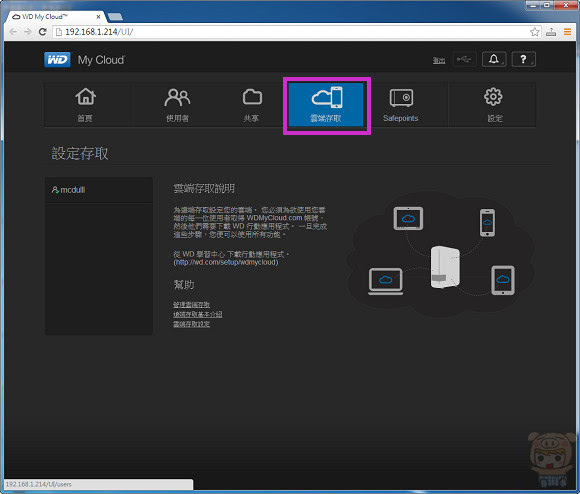The image size is (580, 494).
Task: Open the first help link under 幫助
Action: [192, 304]
